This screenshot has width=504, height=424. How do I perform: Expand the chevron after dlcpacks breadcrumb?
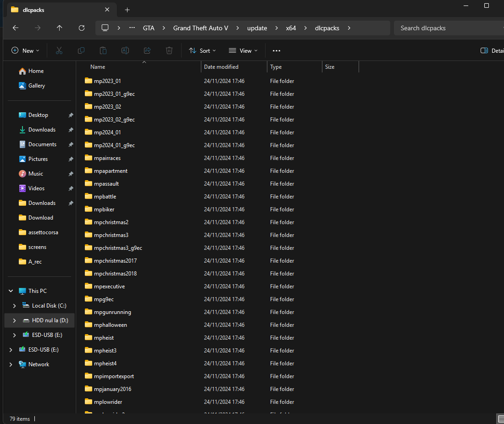pyautogui.click(x=349, y=28)
